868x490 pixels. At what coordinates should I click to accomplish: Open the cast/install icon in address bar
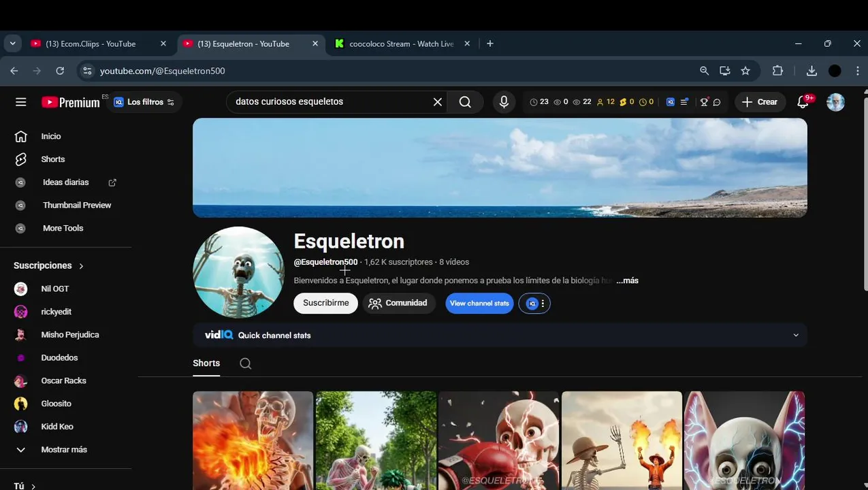click(724, 71)
